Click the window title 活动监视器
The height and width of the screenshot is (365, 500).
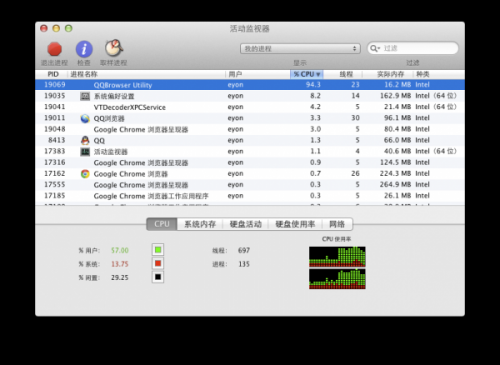coord(250,29)
